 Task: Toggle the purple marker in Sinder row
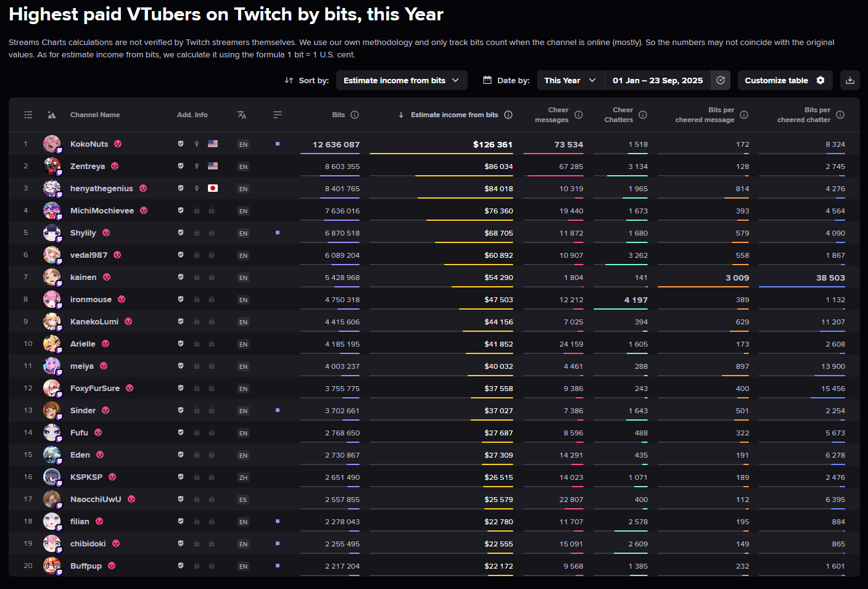pos(278,410)
